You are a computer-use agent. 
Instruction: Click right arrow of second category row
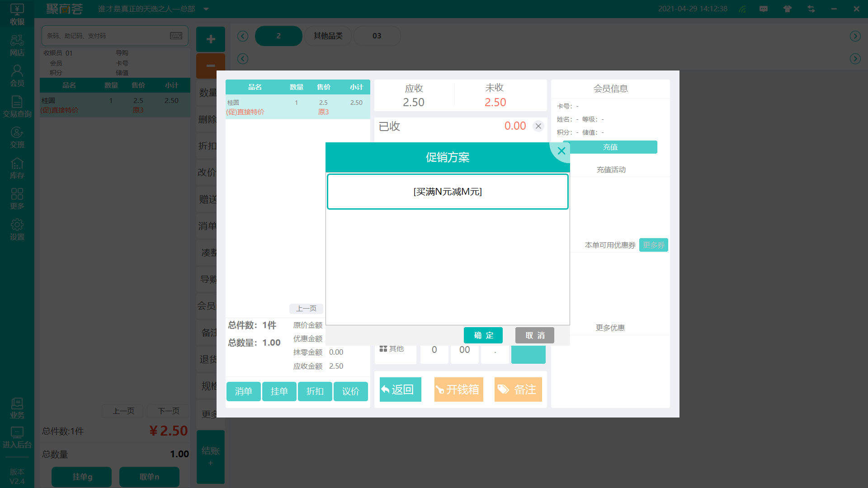pos(855,59)
